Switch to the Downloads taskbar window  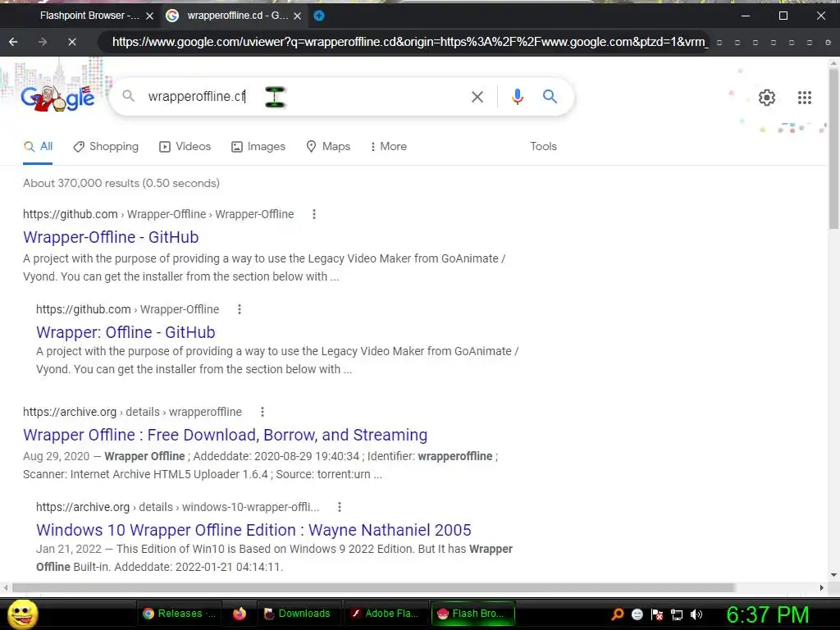[x=297, y=614]
